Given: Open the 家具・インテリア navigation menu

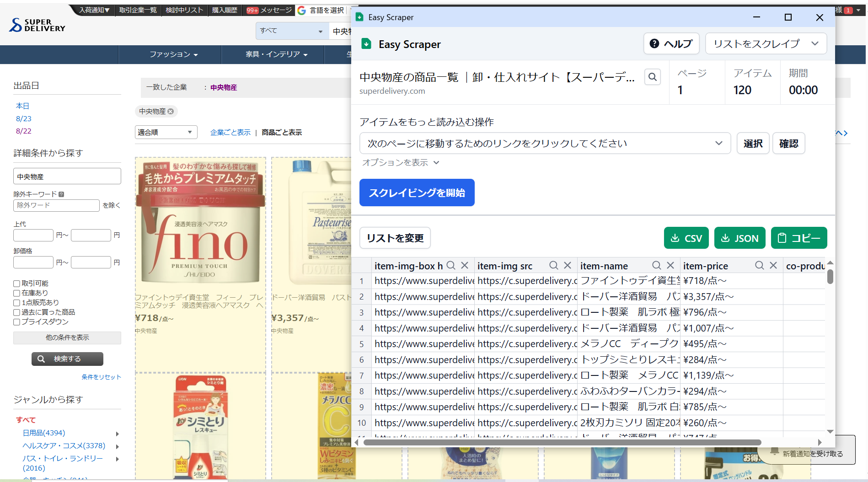Looking at the screenshot, I should coord(276,54).
